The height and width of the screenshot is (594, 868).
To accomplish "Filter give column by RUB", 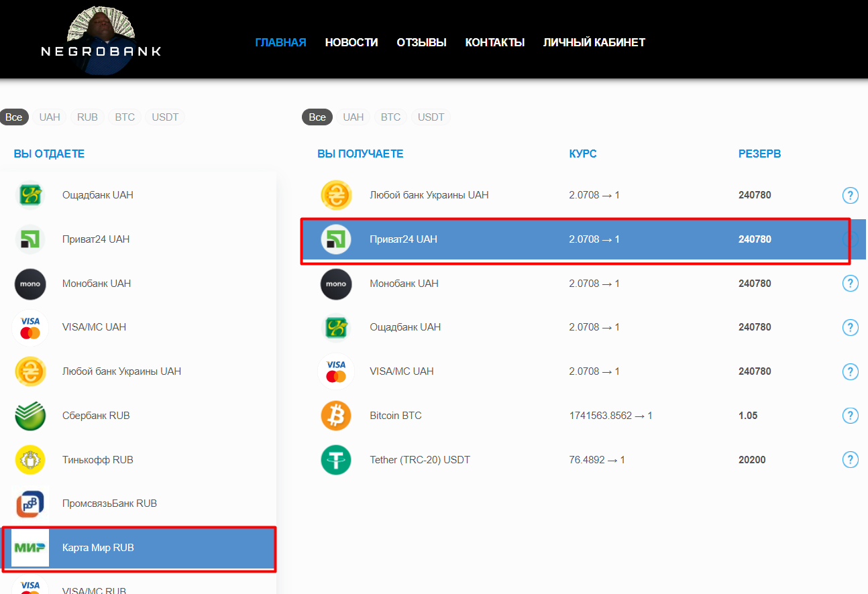I will pos(87,117).
